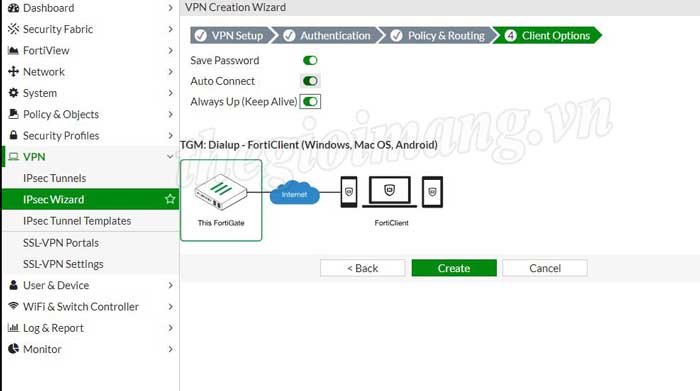
Task: Click the Security Profiles lock icon
Action: [13, 135]
